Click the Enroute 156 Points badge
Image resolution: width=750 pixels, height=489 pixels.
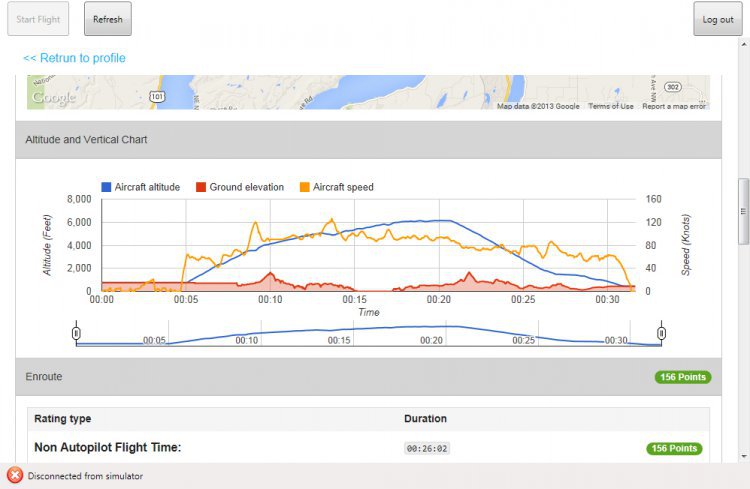(683, 377)
